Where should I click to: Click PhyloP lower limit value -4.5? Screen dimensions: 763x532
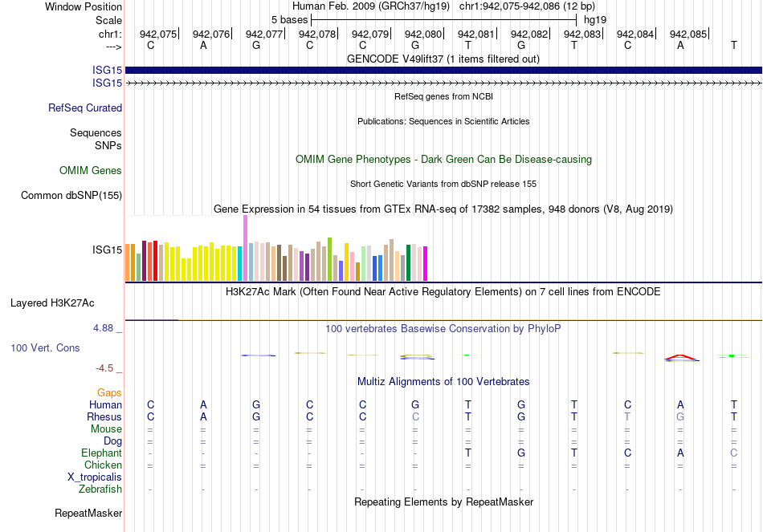coord(104,368)
